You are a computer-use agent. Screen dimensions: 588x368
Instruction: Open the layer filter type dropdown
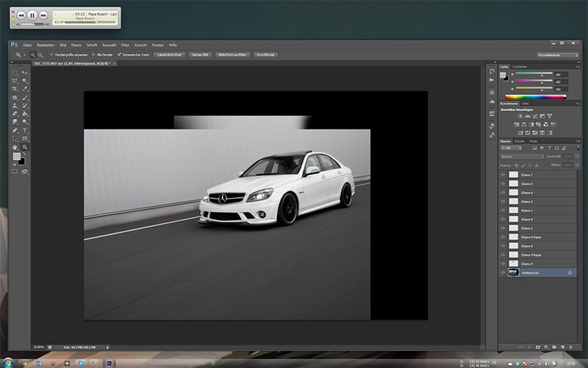(x=512, y=149)
